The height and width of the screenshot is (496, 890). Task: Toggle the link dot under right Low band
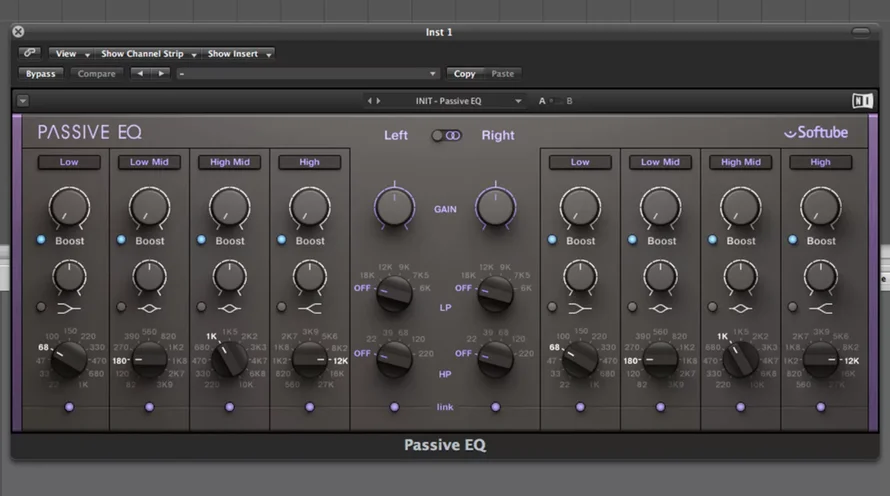pyautogui.click(x=580, y=407)
